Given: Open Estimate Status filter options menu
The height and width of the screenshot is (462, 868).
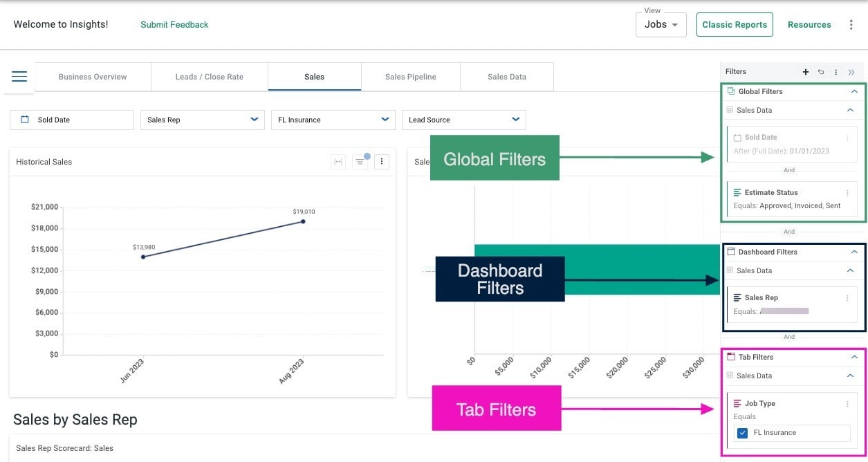Looking at the screenshot, I should 847,193.
